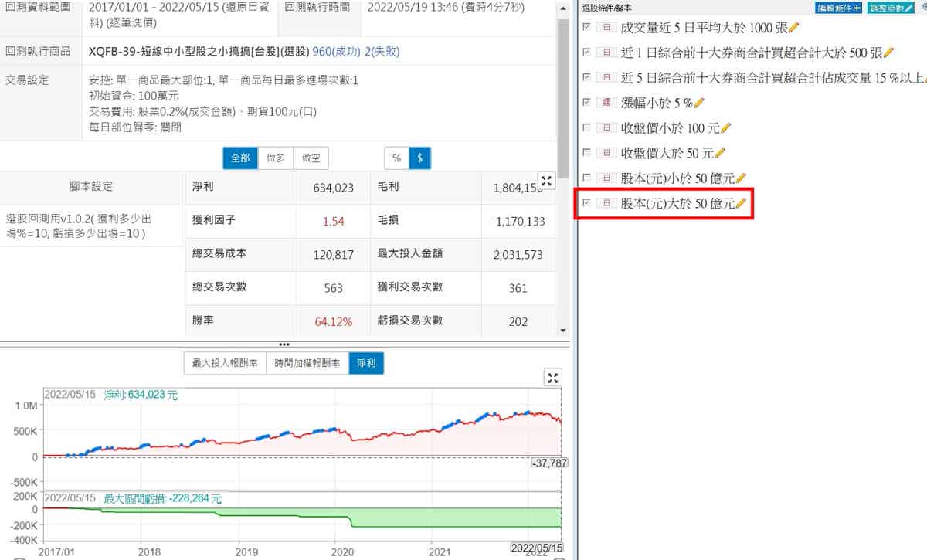Image resolution: width=927 pixels, height=560 pixels.
Task: Edit the 漲幅小於 5% condition pencil
Action: pos(699,102)
